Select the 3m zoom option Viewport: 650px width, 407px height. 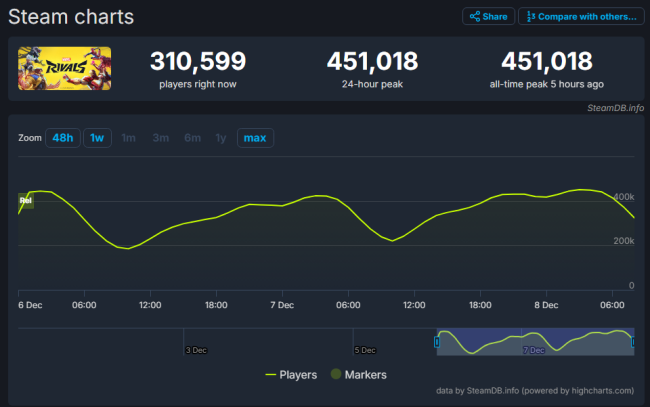160,138
